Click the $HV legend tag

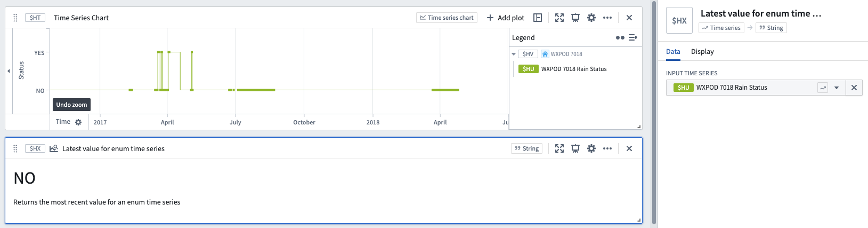click(528, 54)
